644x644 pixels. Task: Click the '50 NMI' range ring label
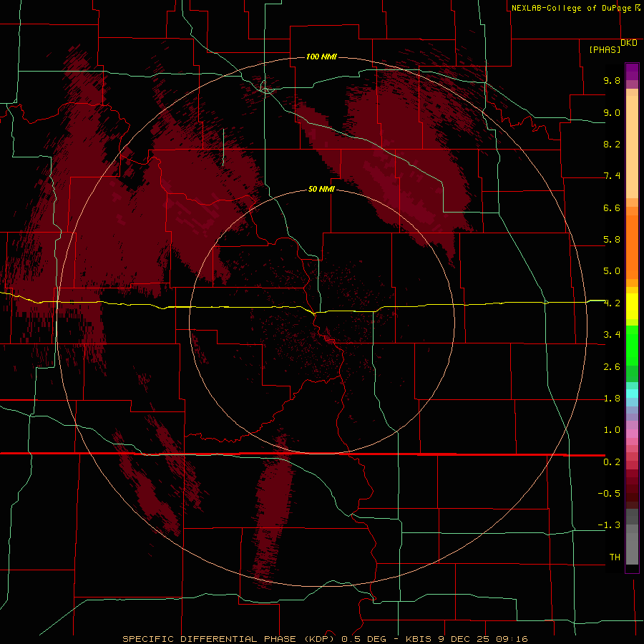pos(321,190)
